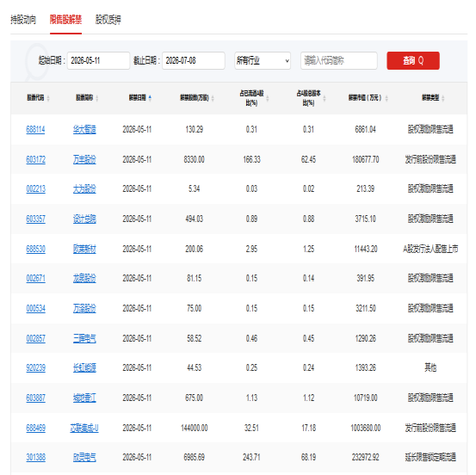Image resolution: width=476 pixels, height=475 pixels.
Task: Open the 欣灵电气 stock name link
Action: tap(84, 457)
